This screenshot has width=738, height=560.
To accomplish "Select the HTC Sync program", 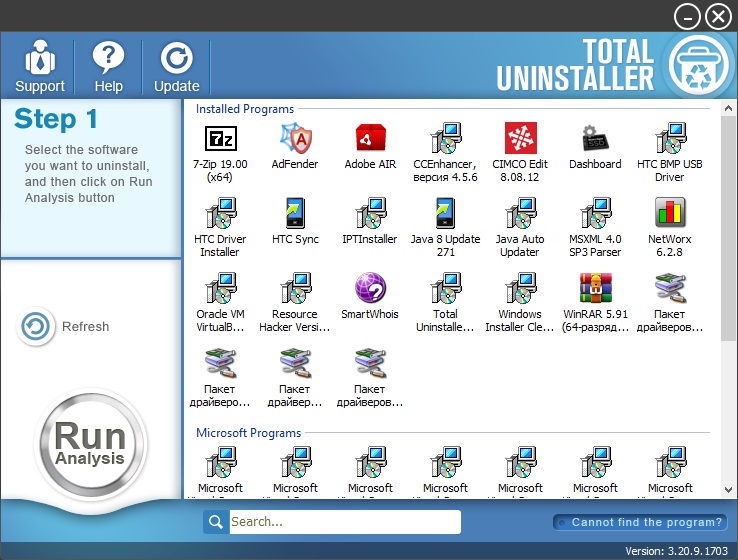I will click(x=295, y=221).
